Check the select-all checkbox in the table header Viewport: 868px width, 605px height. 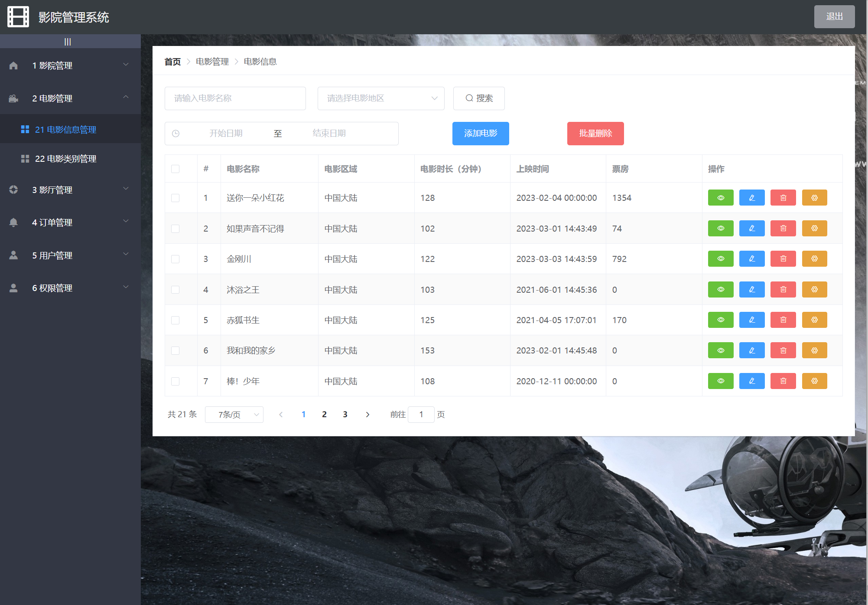175,169
